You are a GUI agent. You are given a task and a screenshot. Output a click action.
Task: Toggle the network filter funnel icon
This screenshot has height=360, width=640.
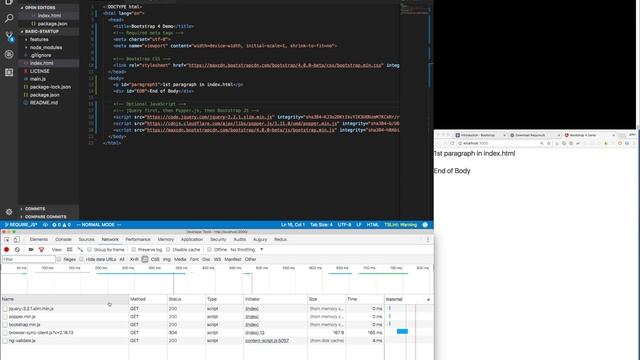coord(41,249)
